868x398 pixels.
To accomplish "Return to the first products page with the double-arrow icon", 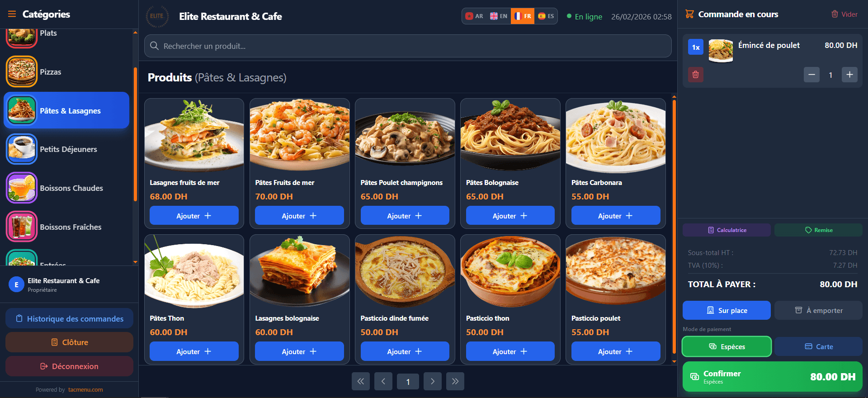I will pos(361,381).
